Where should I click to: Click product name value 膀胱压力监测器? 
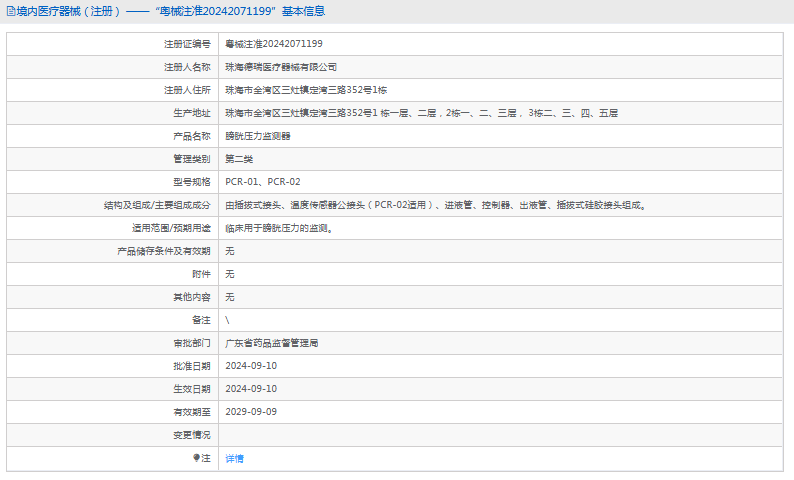(x=258, y=136)
